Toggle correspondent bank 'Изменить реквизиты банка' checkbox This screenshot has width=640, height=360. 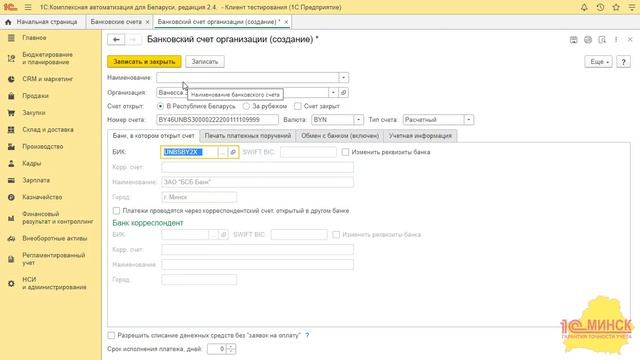(x=336, y=235)
